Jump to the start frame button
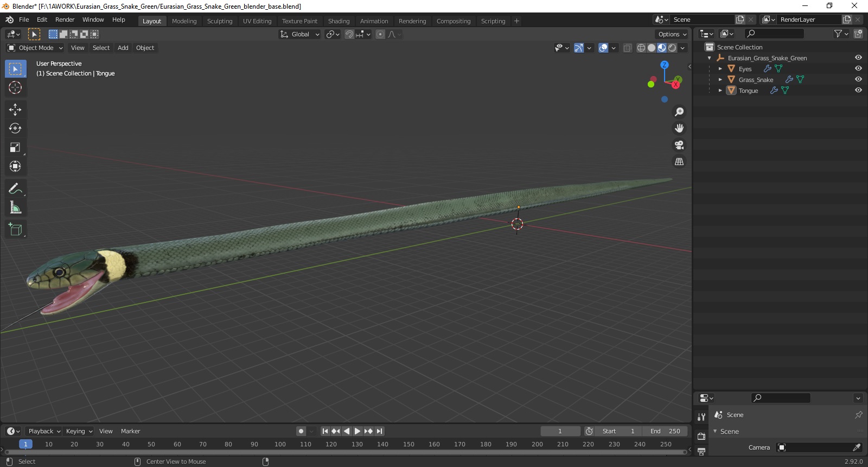 [x=325, y=431]
